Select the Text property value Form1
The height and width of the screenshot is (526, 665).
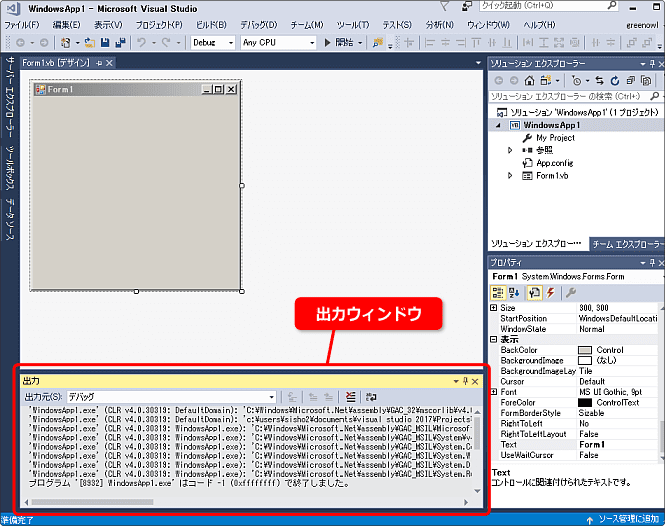tap(592, 445)
